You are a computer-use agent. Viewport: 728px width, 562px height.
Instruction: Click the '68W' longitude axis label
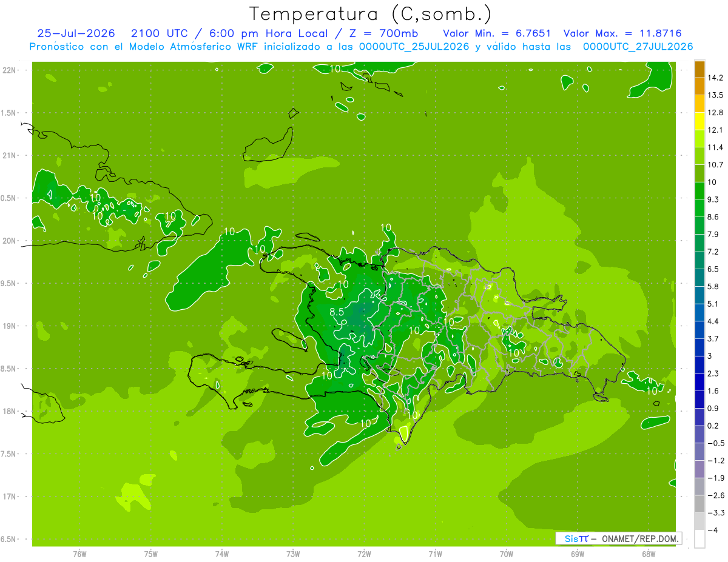tap(649, 554)
